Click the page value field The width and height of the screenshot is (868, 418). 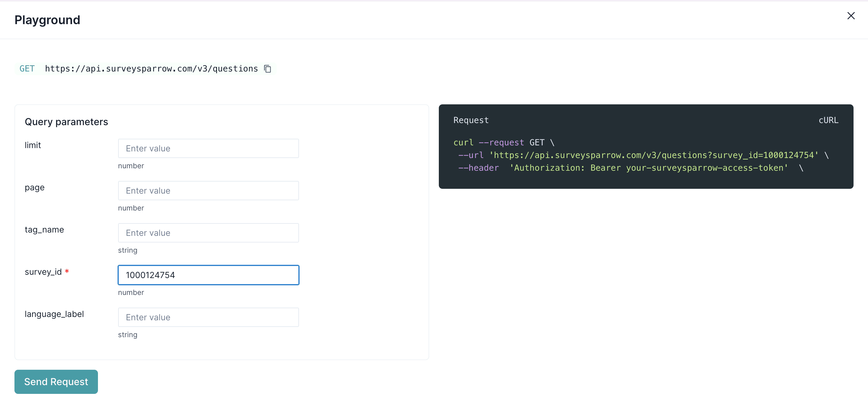pyautogui.click(x=208, y=191)
